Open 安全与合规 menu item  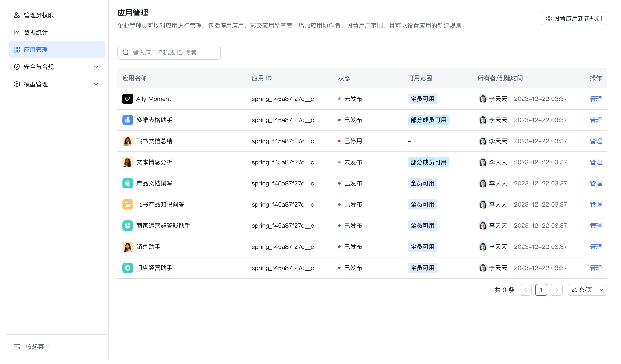[x=58, y=68]
